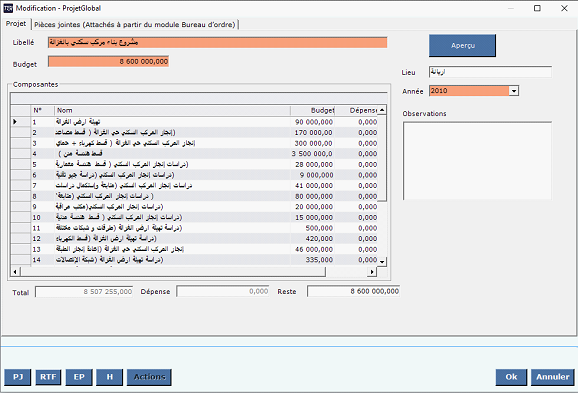Viewport: 578px width, 393px height.
Task: Select the budget cell 46 000,000
Action: pos(313,250)
